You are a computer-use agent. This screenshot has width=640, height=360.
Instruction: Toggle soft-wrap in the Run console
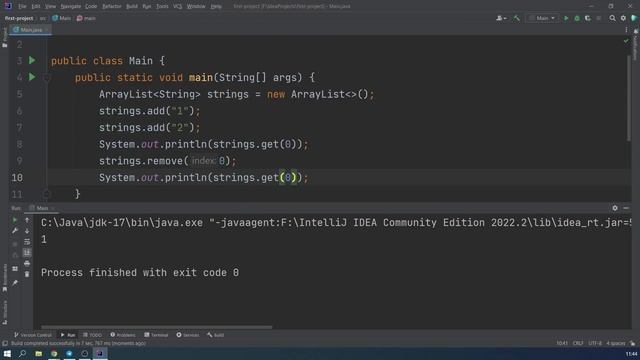point(27,242)
